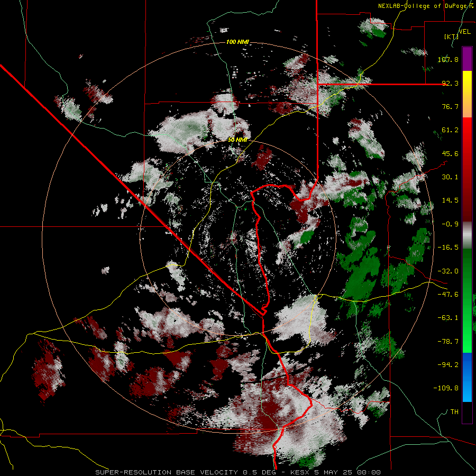Pick the purple segment atop the velocity color bar

(x=467, y=59)
